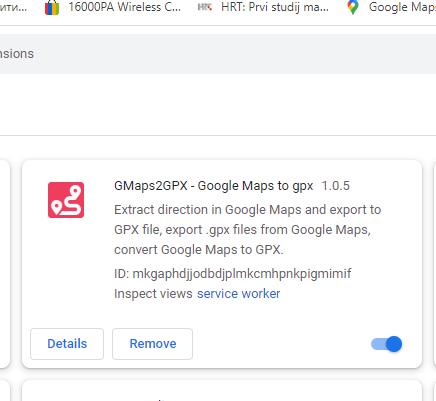Remove the GMaps2GPX extension
This screenshot has height=401, width=436.
click(x=152, y=344)
